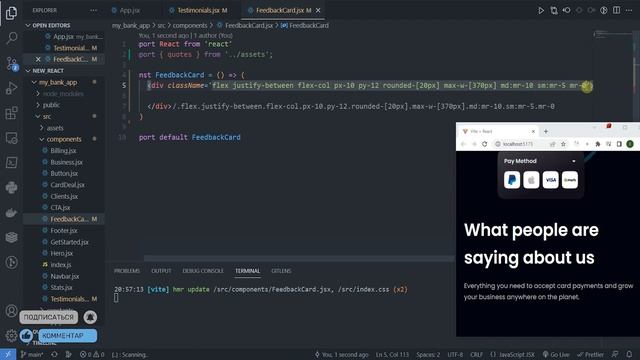The width and height of the screenshot is (640, 360).
Task: Open the Search view in activity bar
Action: point(11,38)
